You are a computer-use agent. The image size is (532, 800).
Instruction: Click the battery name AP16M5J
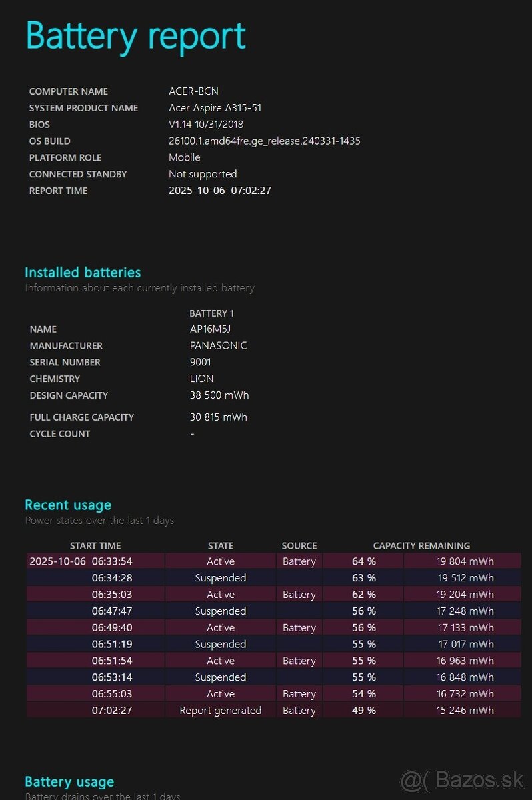point(210,329)
